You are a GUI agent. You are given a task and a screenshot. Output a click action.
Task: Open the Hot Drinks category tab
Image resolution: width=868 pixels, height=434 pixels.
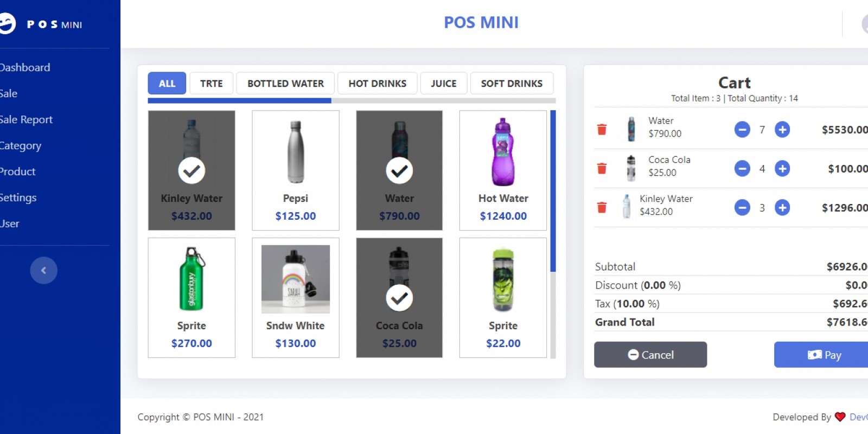pos(377,84)
